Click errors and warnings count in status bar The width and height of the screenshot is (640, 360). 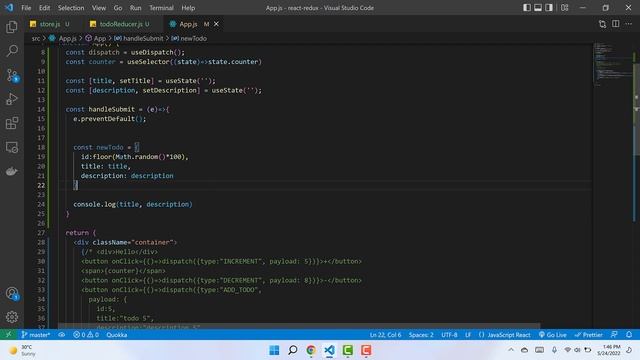pyautogui.click(x=86, y=335)
